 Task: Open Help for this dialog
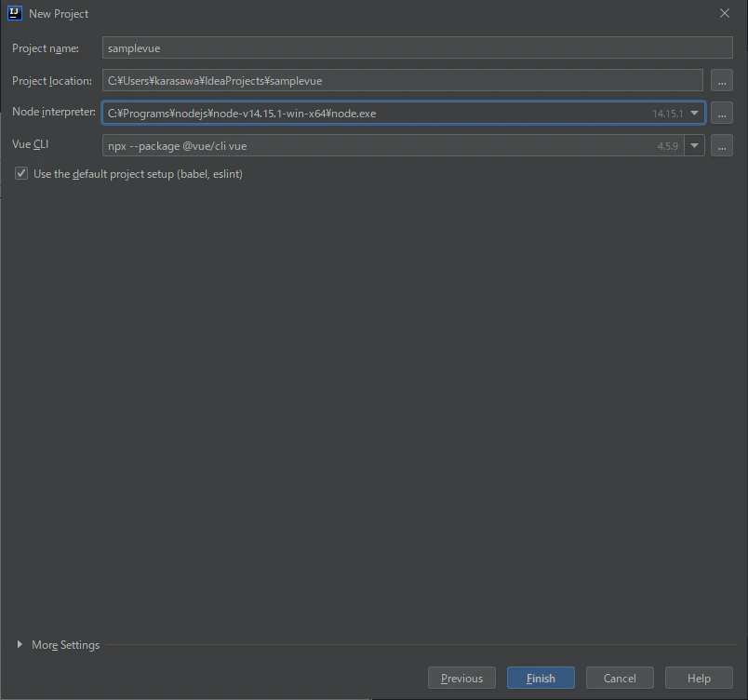click(699, 678)
